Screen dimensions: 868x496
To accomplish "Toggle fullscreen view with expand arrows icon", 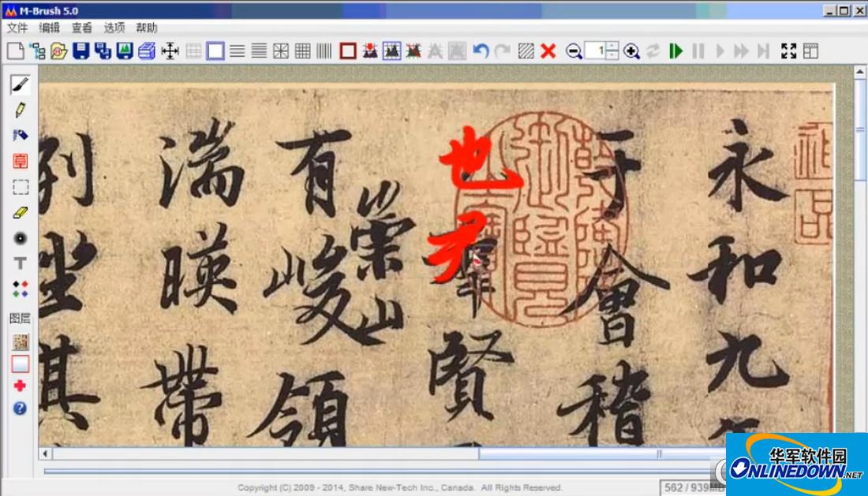I will pyautogui.click(x=789, y=51).
